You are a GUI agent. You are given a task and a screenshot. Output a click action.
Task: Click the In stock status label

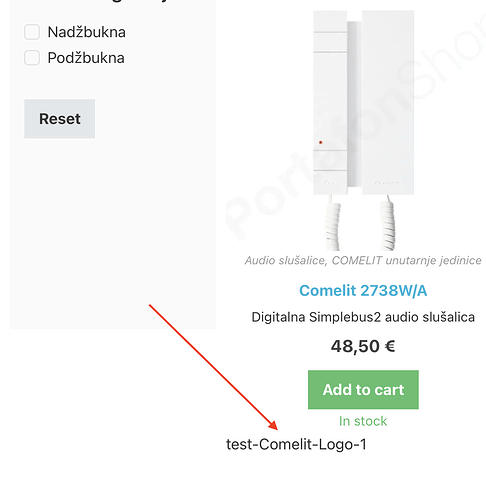click(363, 421)
